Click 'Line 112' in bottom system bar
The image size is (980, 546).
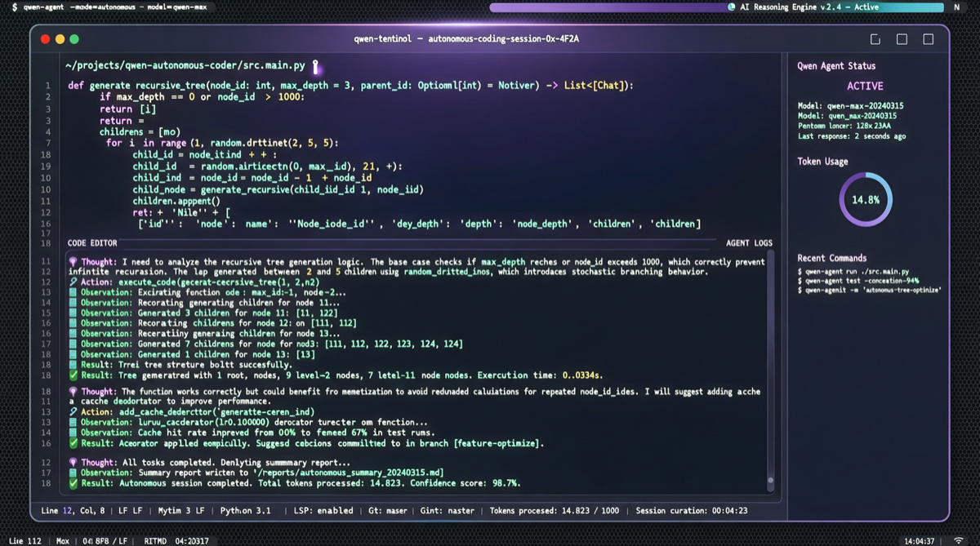tap(25, 540)
